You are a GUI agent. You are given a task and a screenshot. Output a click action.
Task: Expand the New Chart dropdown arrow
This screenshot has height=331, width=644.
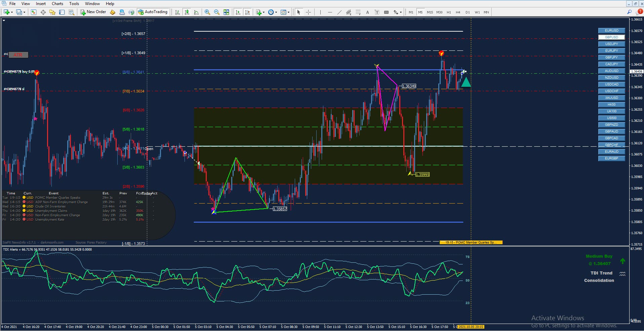click(12, 12)
